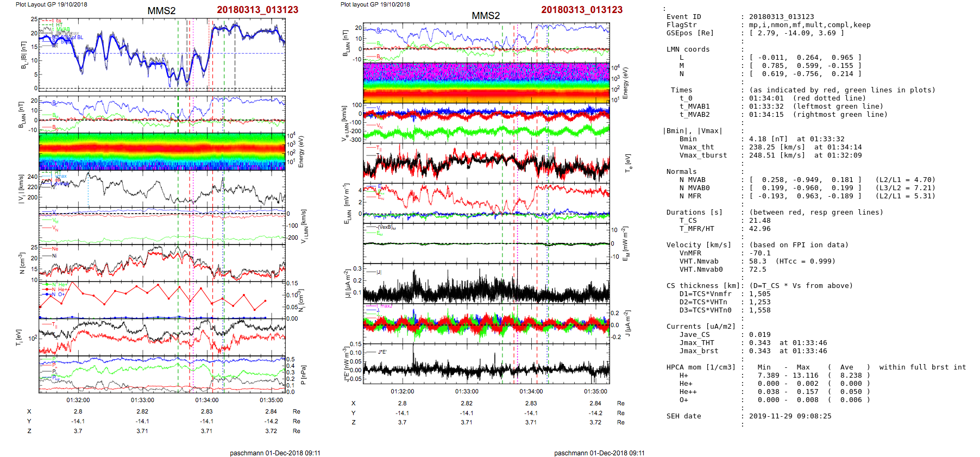Screen dimensions: 980x457
Task: Click the 'MMS2' title above the left plot
Action: (161, 11)
